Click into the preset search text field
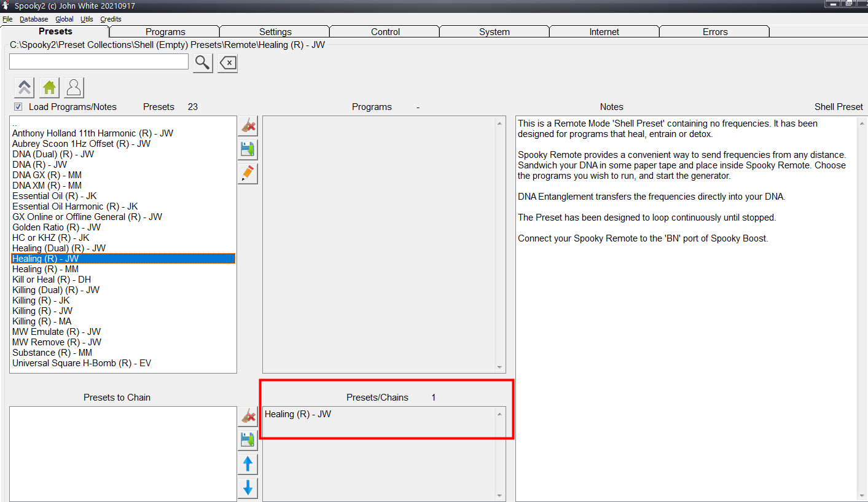The image size is (868, 502). point(98,62)
